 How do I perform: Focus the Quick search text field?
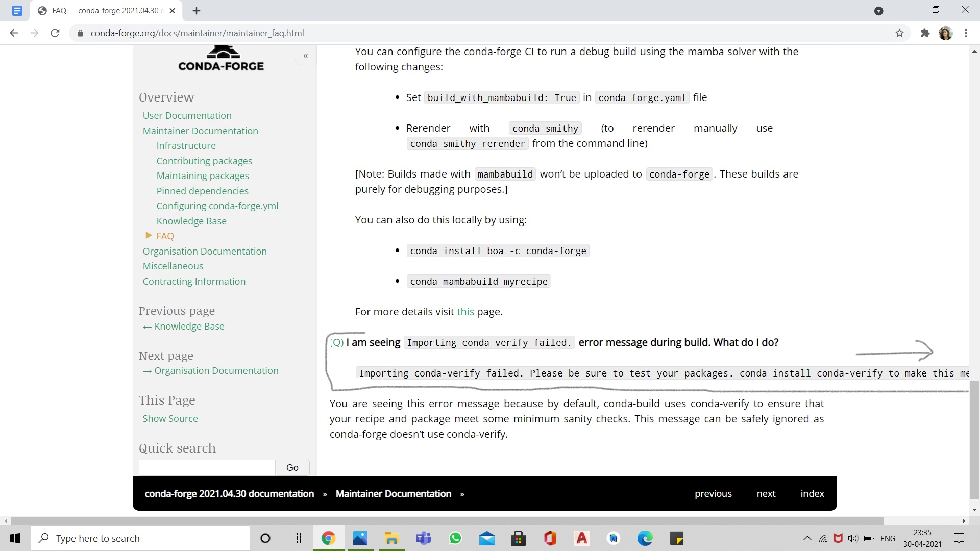point(207,468)
